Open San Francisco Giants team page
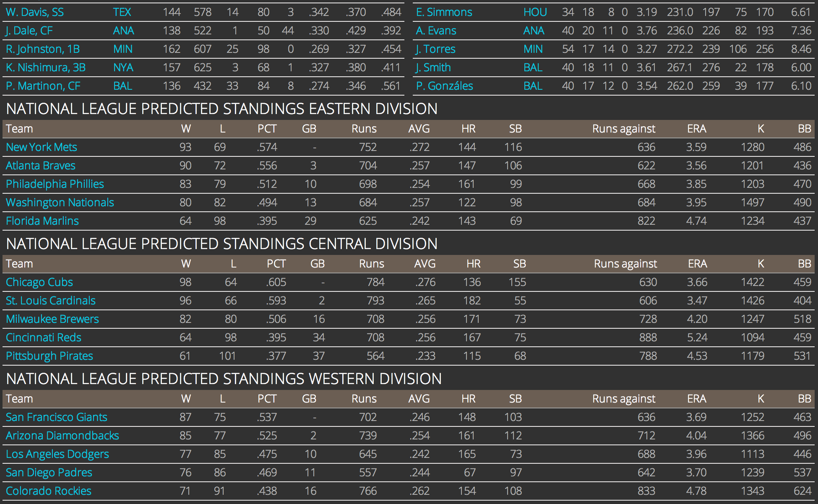818x504 pixels. [x=57, y=417]
